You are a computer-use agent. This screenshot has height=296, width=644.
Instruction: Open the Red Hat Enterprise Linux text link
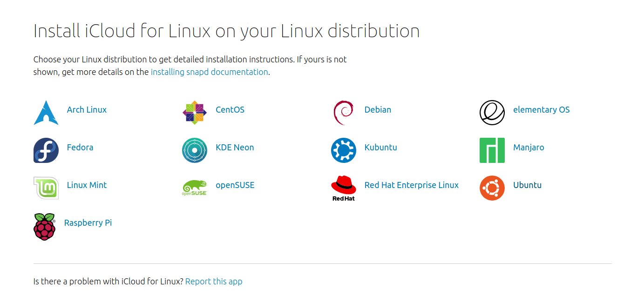click(411, 185)
